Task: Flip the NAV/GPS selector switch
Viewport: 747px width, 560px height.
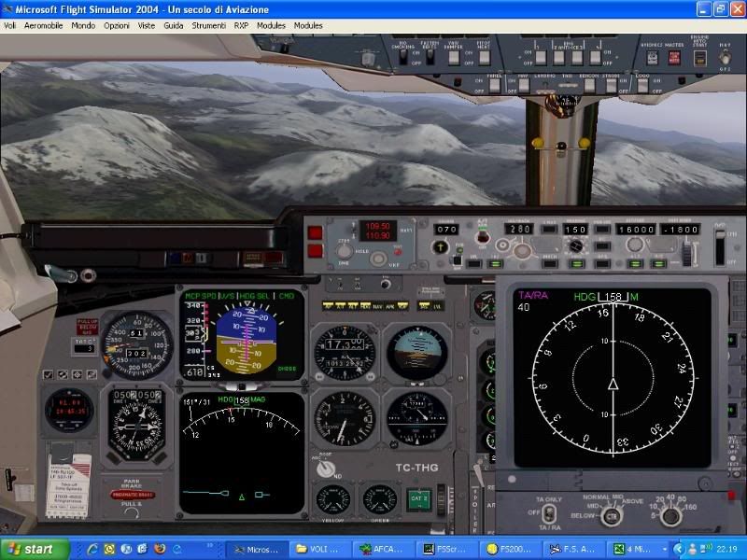Action: tap(725, 58)
